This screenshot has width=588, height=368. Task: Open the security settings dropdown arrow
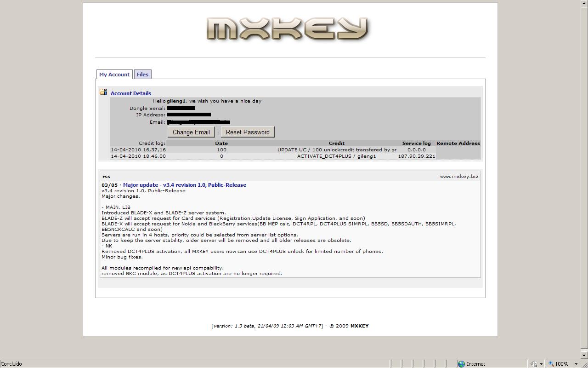[541, 364]
